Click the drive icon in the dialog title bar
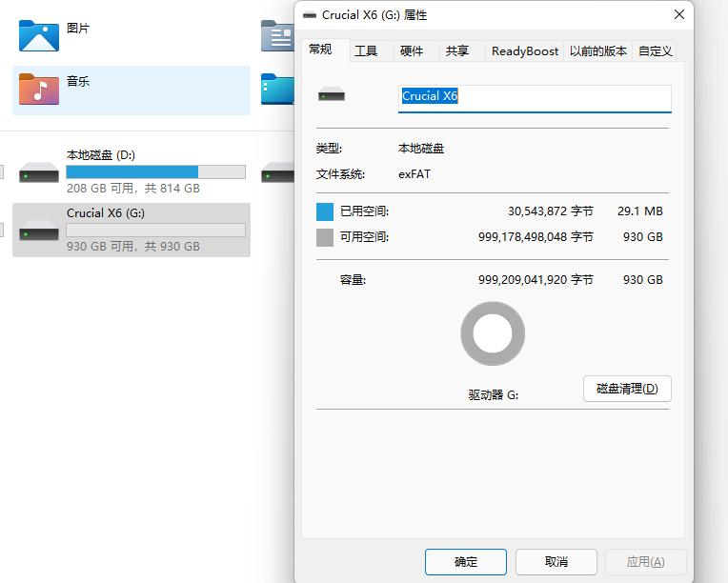 (310, 15)
